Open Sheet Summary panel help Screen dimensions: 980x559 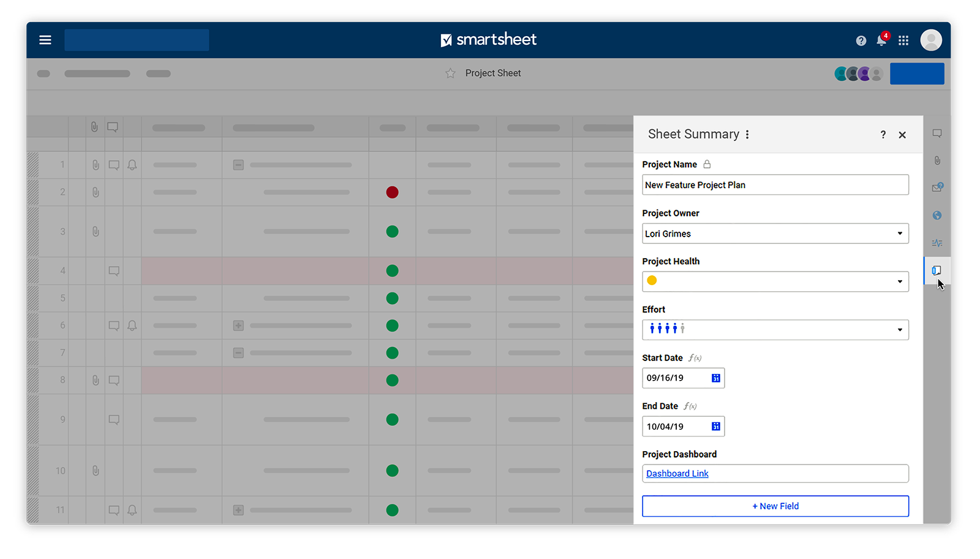883,135
